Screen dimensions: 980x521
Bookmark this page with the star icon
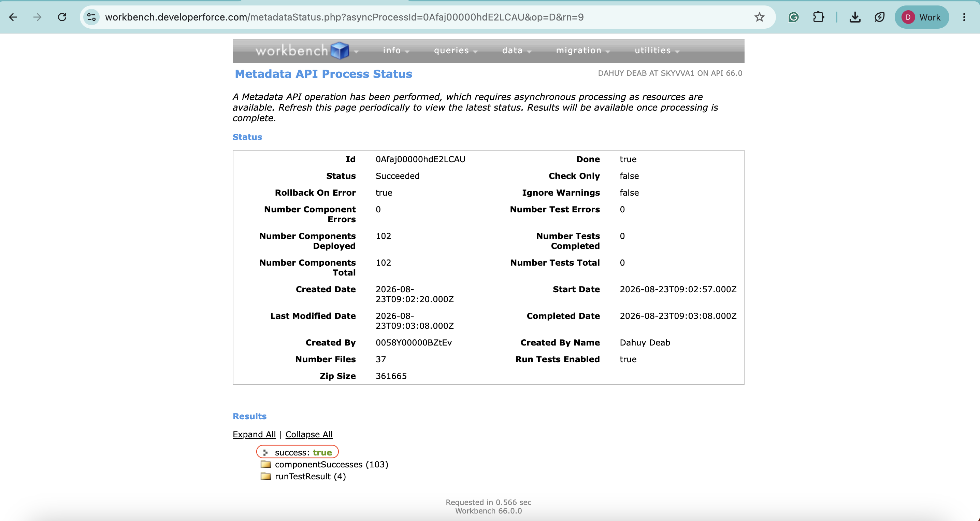[759, 17]
